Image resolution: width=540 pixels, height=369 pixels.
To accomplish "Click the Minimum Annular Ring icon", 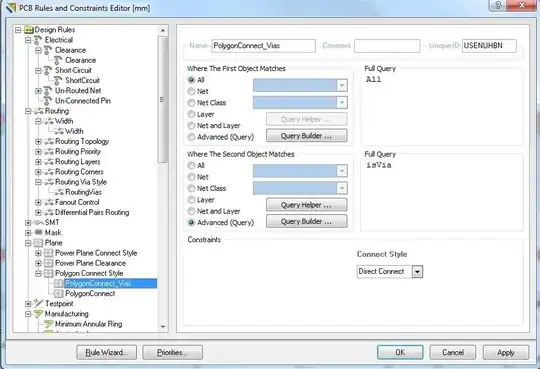I will [x=49, y=324].
